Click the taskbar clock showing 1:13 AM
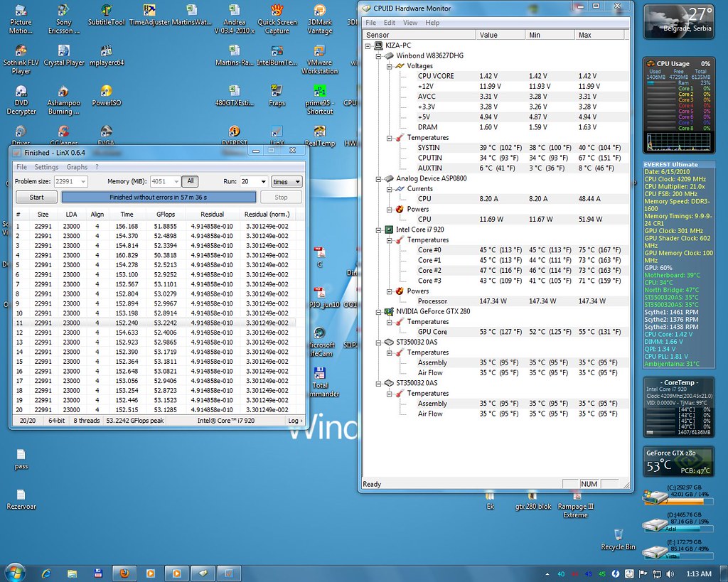Image resolution: width=728 pixels, height=582 pixels. point(699,573)
